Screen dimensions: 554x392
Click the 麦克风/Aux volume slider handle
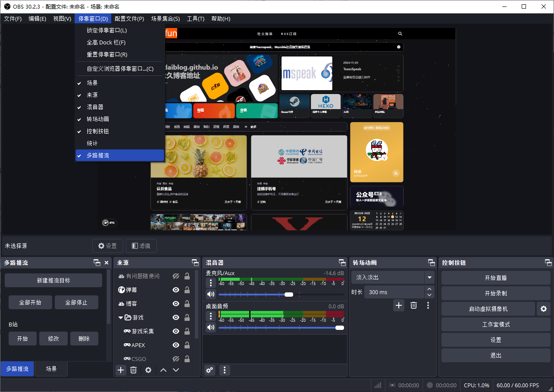coord(289,295)
